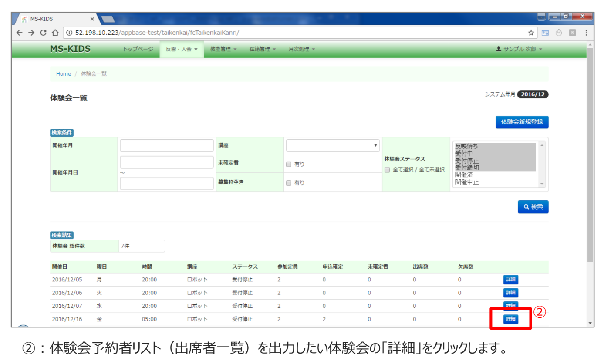Open the 教室管理 menu
The image size is (604, 364).
coord(223,49)
